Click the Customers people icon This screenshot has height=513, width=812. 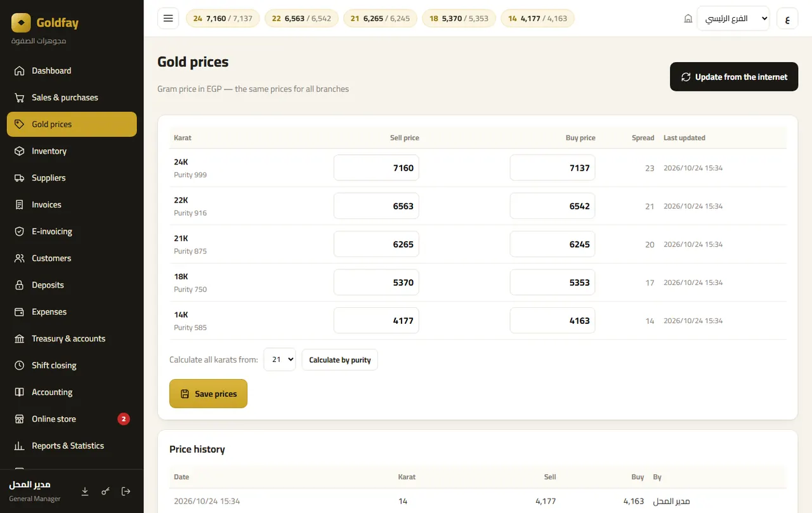tap(20, 258)
